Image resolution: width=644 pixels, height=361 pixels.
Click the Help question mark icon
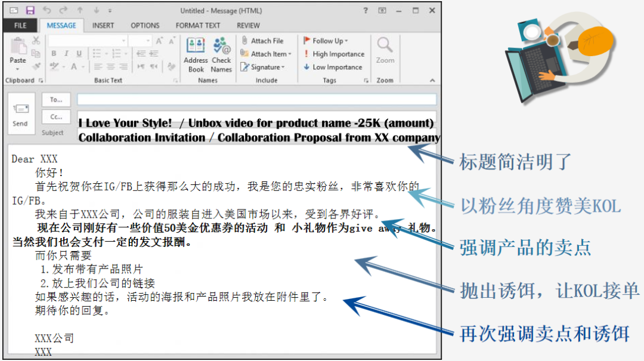(x=365, y=11)
